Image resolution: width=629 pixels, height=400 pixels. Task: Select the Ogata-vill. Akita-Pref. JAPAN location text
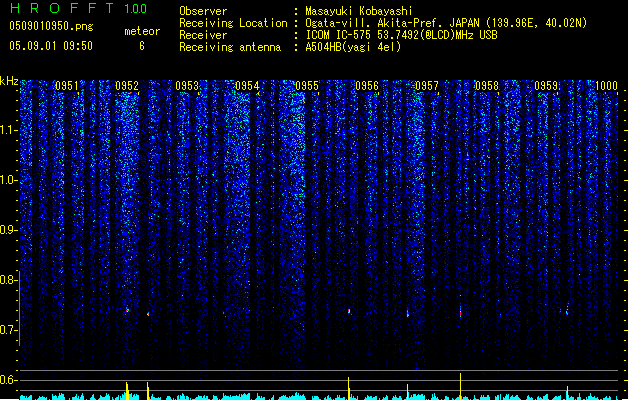click(x=446, y=23)
